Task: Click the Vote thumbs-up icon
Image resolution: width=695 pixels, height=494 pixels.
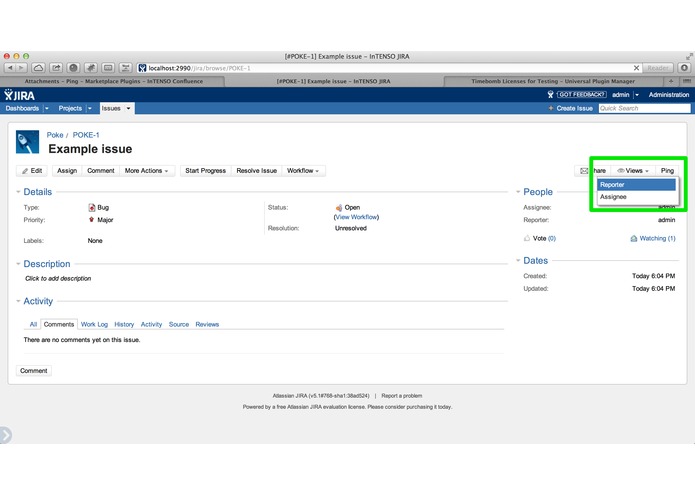Action: 527,238
